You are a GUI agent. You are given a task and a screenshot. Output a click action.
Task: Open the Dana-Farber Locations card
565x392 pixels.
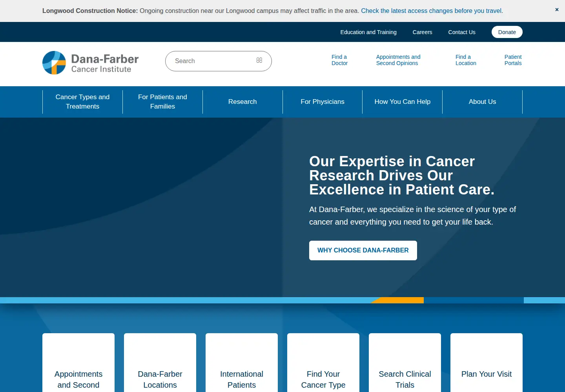(x=160, y=363)
